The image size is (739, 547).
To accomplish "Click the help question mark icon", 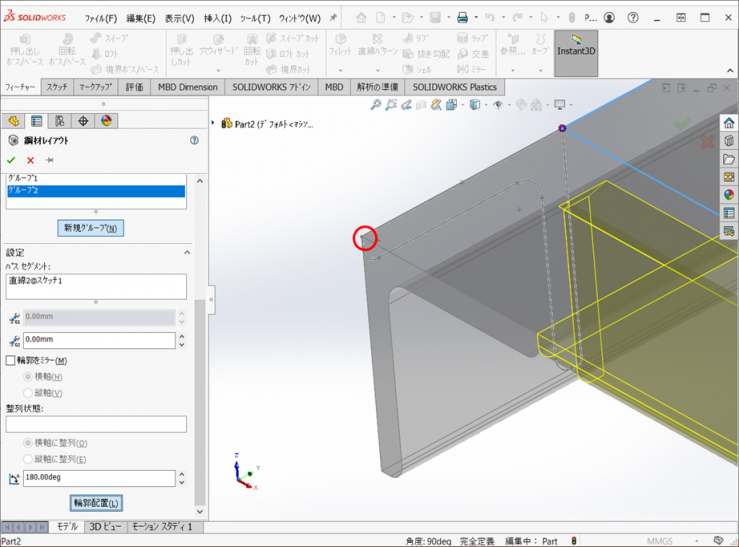I will 194,141.
